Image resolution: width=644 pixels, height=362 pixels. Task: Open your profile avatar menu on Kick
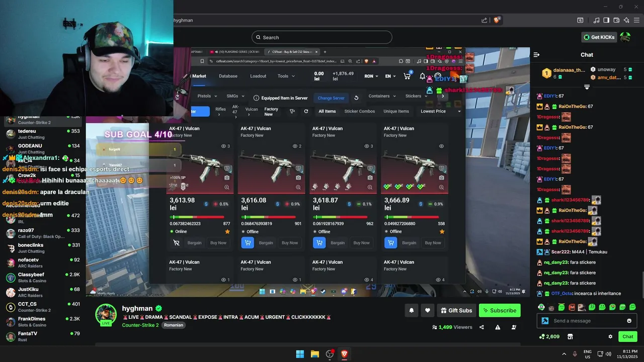click(x=625, y=37)
